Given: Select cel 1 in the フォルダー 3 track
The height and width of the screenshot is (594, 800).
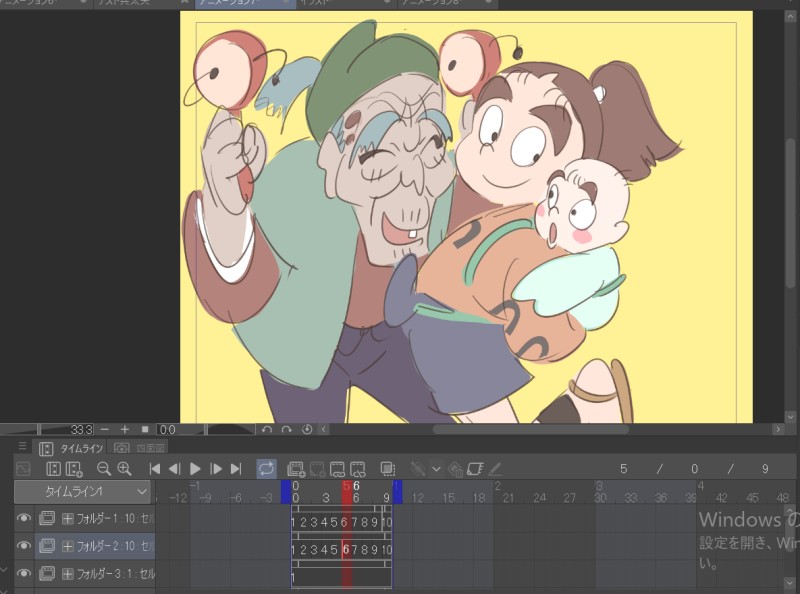Looking at the screenshot, I should pyautogui.click(x=293, y=578).
